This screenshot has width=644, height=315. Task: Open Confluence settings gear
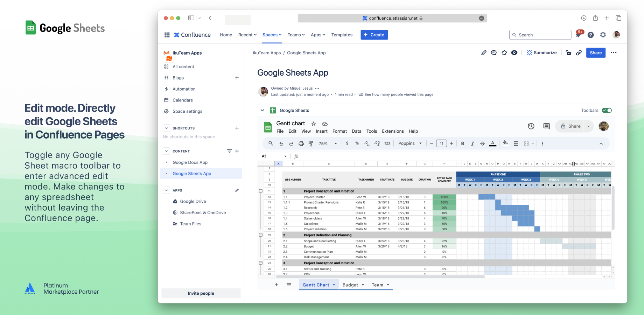[x=603, y=35]
